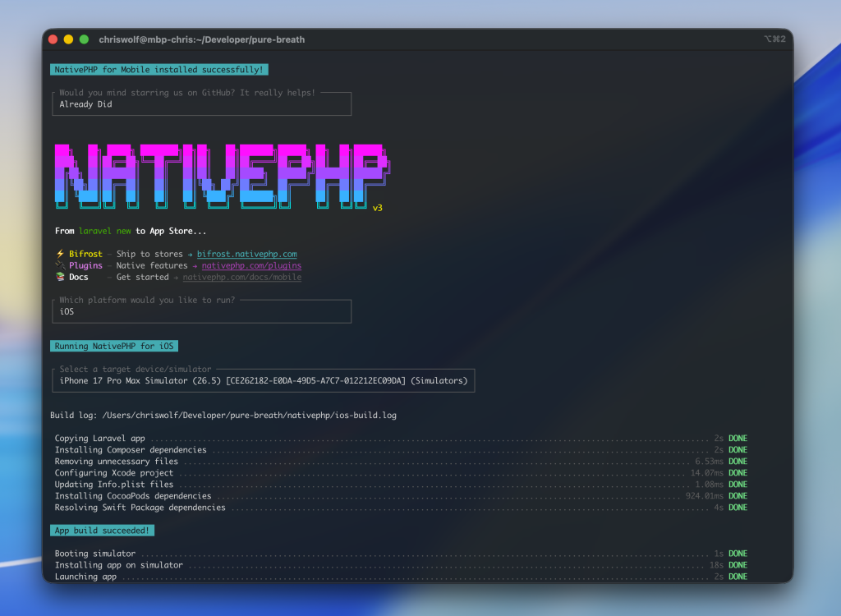841x616 pixels.
Task: Click the Running NativePHP for iOS banner
Action: (x=114, y=346)
